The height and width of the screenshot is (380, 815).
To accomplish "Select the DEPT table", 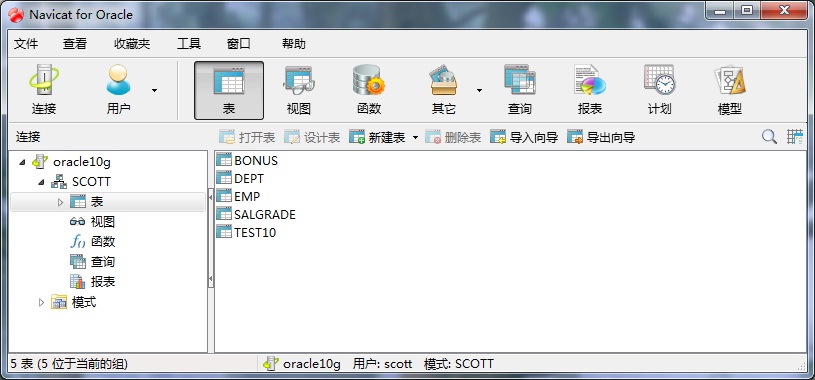I will point(240,178).
